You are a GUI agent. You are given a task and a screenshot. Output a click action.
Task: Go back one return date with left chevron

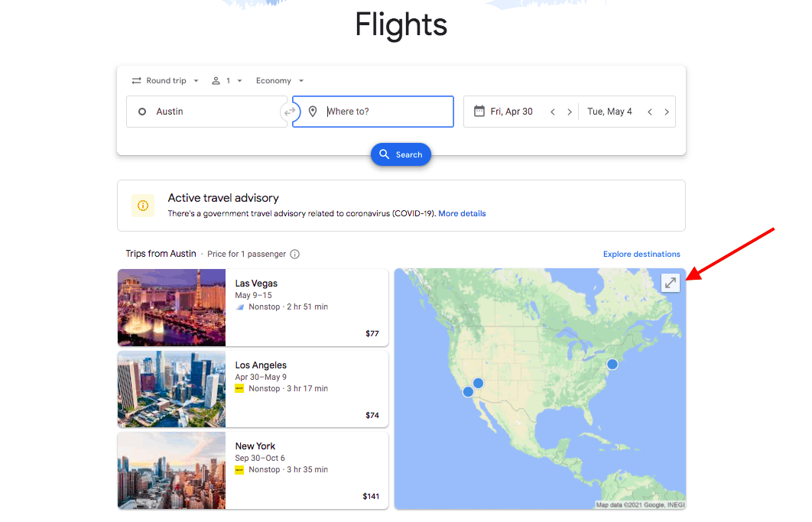coord(649,111)
